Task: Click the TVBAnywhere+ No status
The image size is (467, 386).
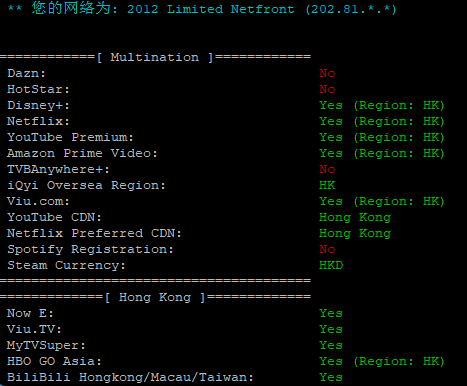Action: [x=327, y=169]
